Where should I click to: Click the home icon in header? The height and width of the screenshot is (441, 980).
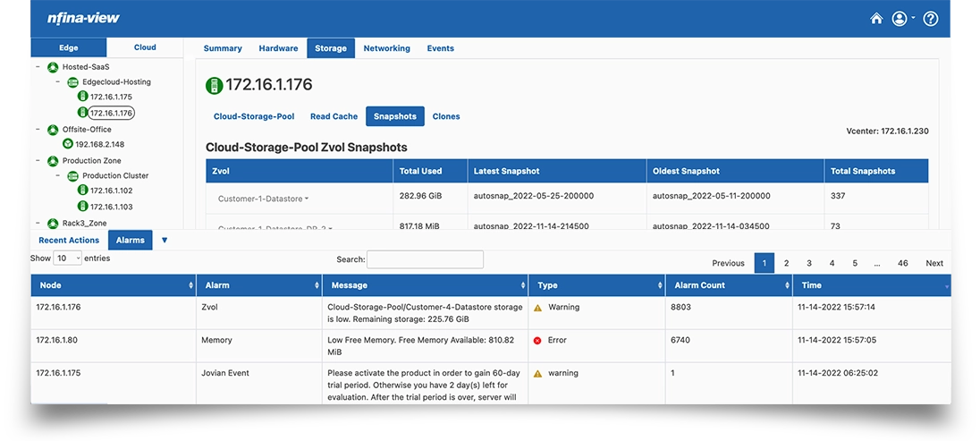[876, 19]
